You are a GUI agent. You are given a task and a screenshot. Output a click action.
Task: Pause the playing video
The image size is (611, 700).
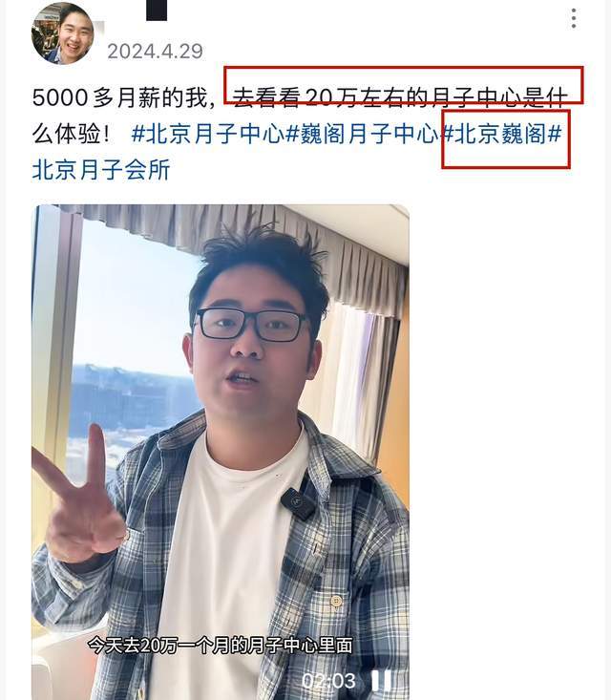click(x=382, y=681)
